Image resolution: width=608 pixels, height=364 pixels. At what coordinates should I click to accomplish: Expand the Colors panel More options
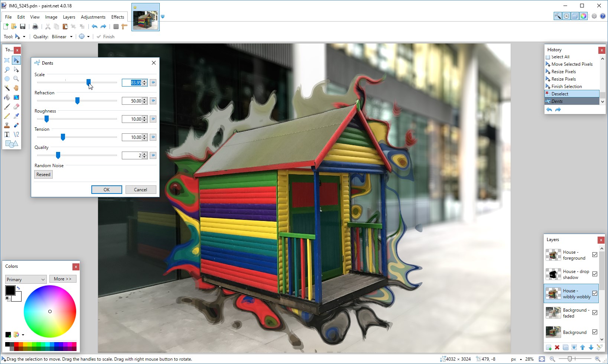(x=63, y=279)
